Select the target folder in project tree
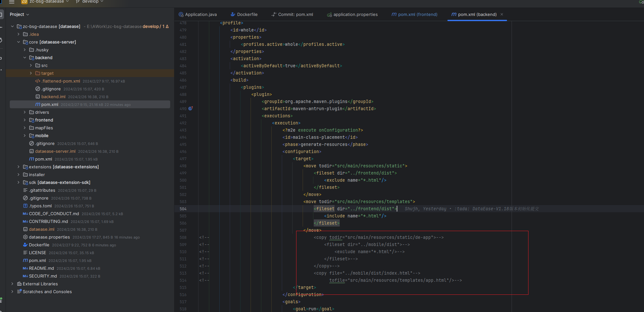Image resolution: width=644 pixels, height=312 pixels. pos(90,73)
